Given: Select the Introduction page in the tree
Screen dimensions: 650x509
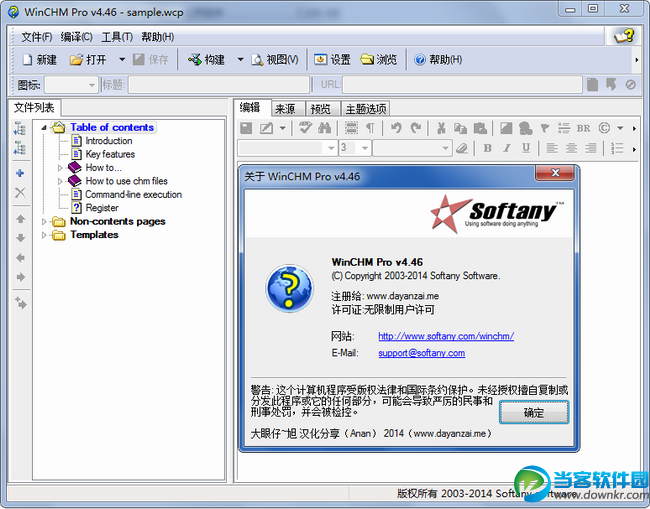Looking at the screenshot, I should click(x=109, y=141).
